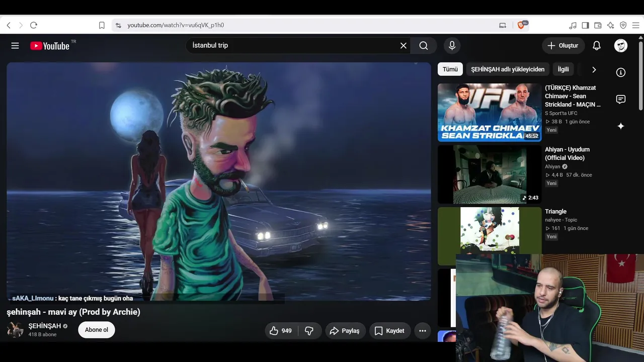Show more filter chips with arrow

pos(594,69)
